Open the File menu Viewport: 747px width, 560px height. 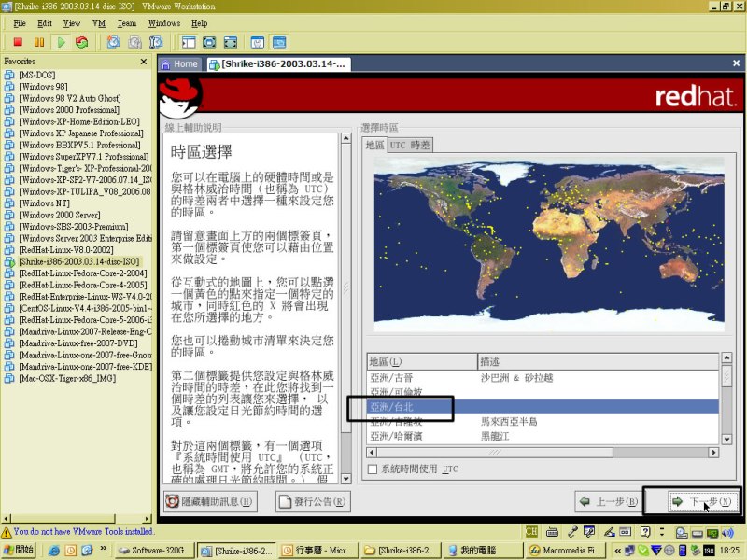(x=20, y=22)
